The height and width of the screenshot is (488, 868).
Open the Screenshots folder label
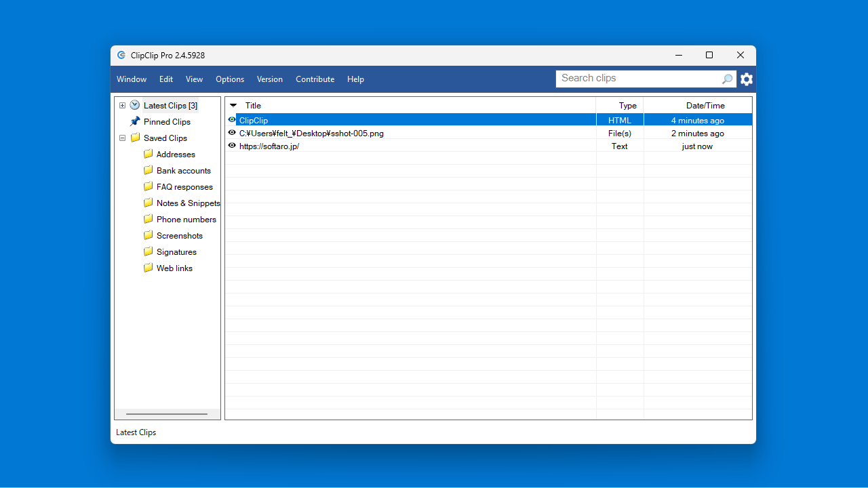(180, 235)
